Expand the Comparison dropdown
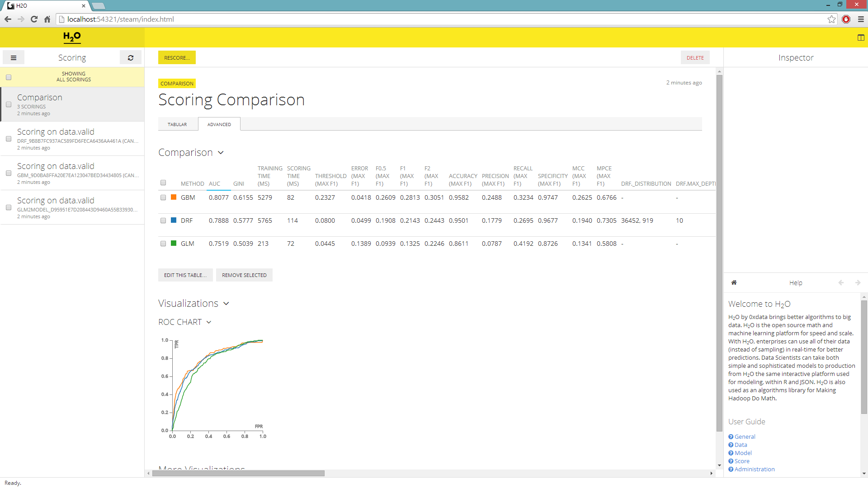868x488 pixels. (221, 153)
